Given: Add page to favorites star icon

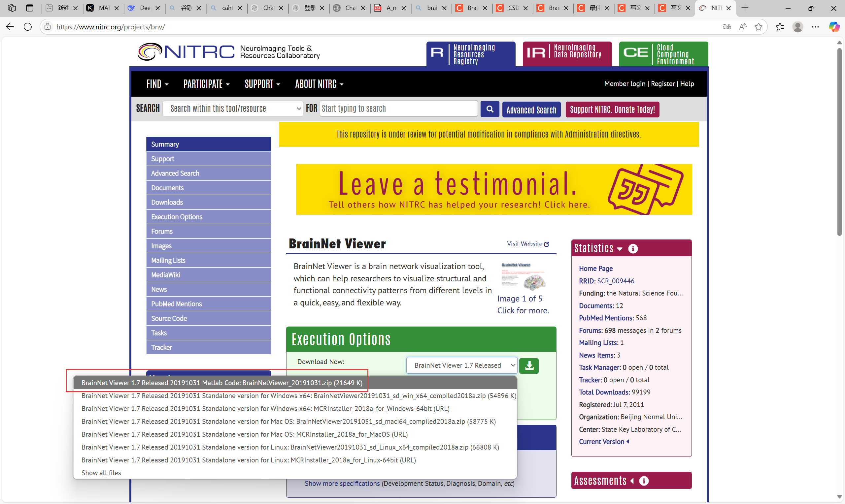Looking at the screenshot, I should 758,27.
